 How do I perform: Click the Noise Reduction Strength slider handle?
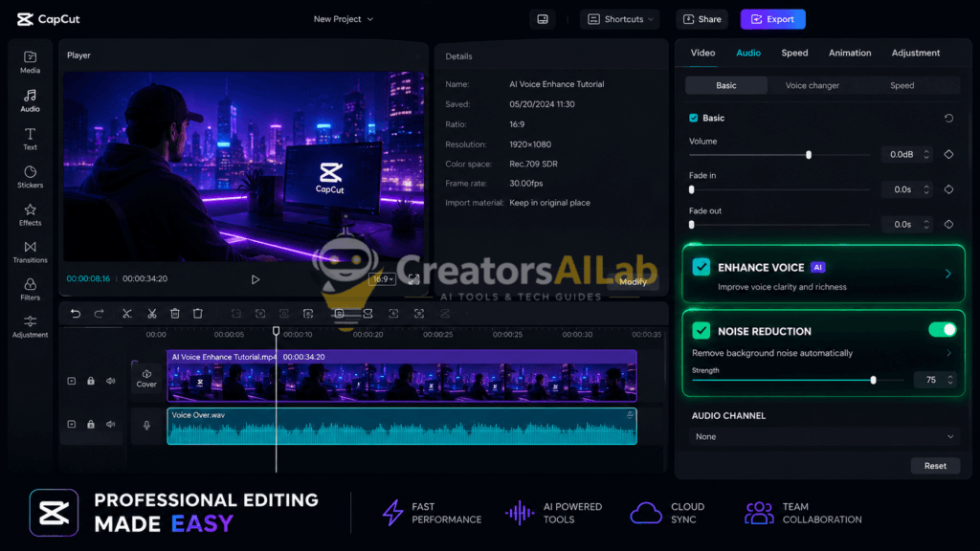873,380
